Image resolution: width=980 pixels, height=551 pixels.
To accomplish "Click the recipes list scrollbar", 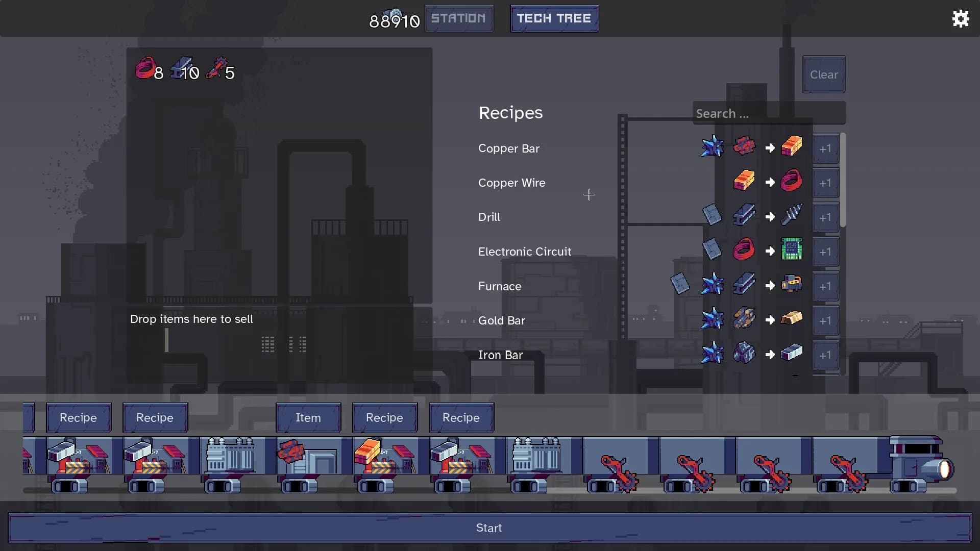I will [x=843, y=180].
